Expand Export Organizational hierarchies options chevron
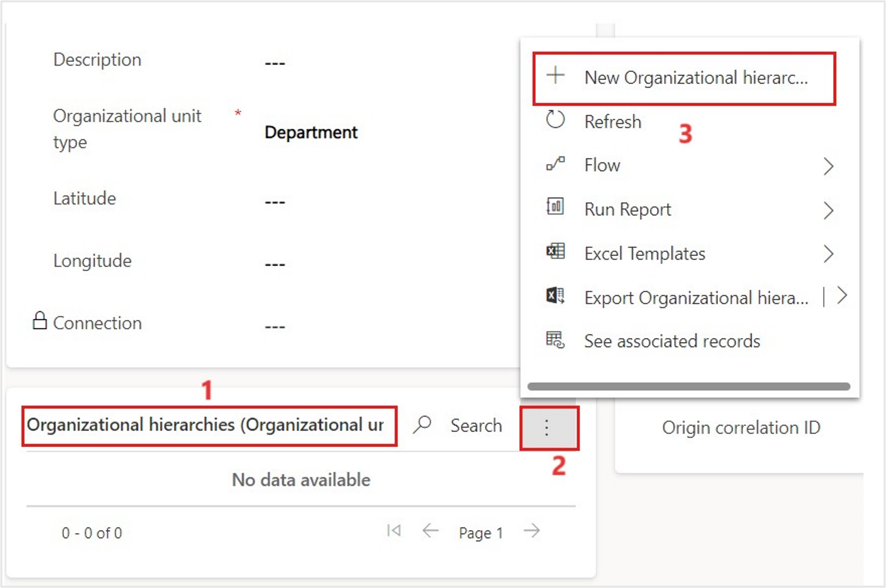The width and height of the screenshot is (886, 588). coord(842,296)
